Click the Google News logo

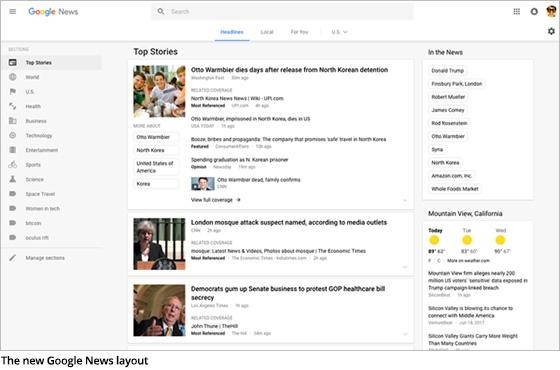(x=53, y=12)
